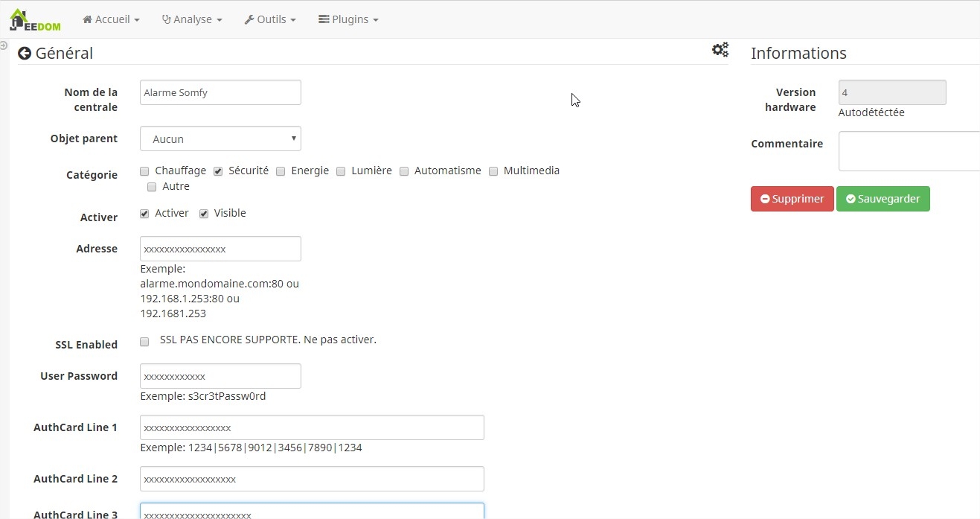980x519 pixels.
Task: Tick the Chauffage category checkbox
Action: (144, 171)
